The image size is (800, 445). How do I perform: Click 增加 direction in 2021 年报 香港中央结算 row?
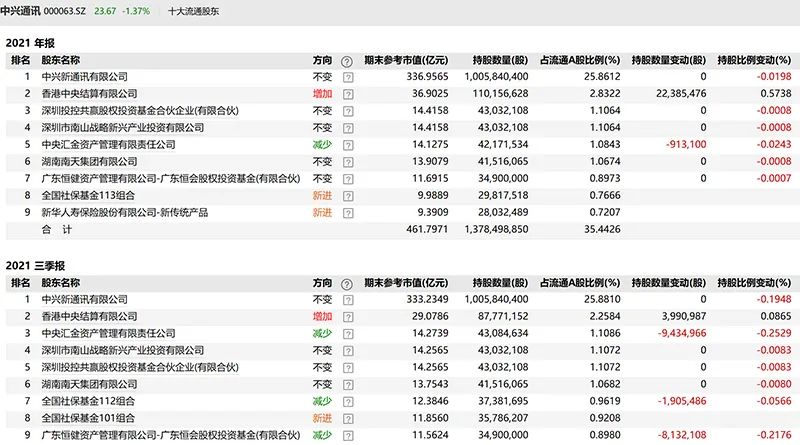pos(322,93)
